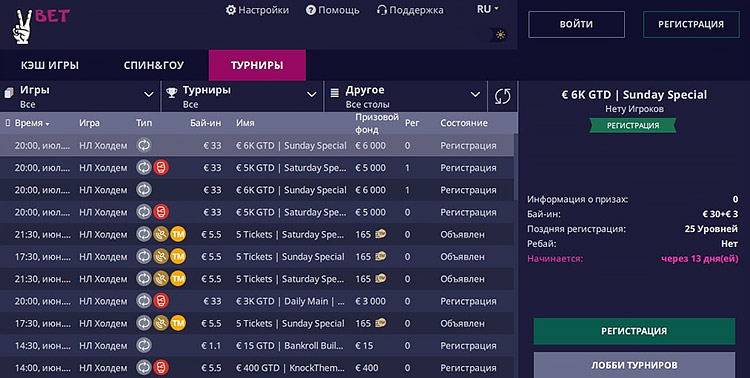This screenshot has height=378, width=750.
Task: Click the '14:00, июн...' time cell
Action: [x=43, y=367]
